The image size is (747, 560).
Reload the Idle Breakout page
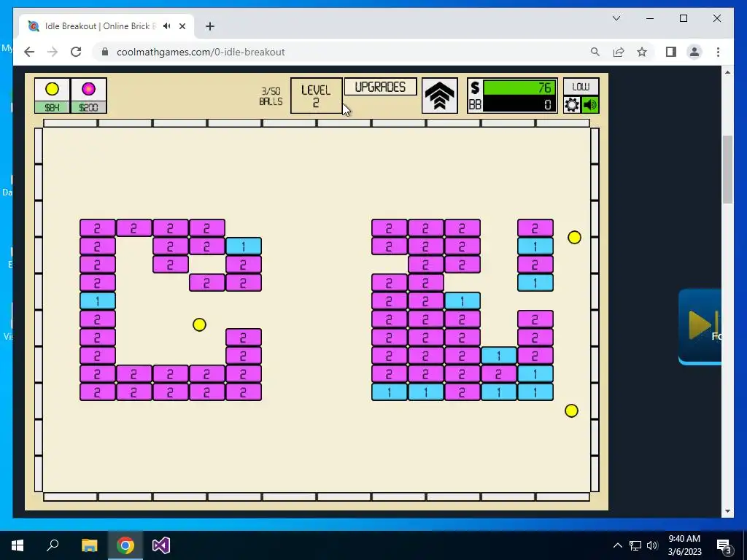point(76,52)
